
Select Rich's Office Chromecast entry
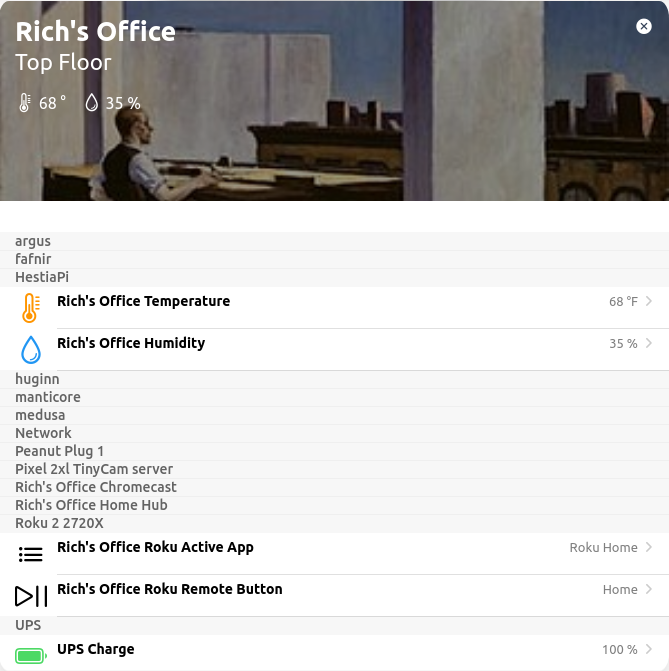pos(95,487)
